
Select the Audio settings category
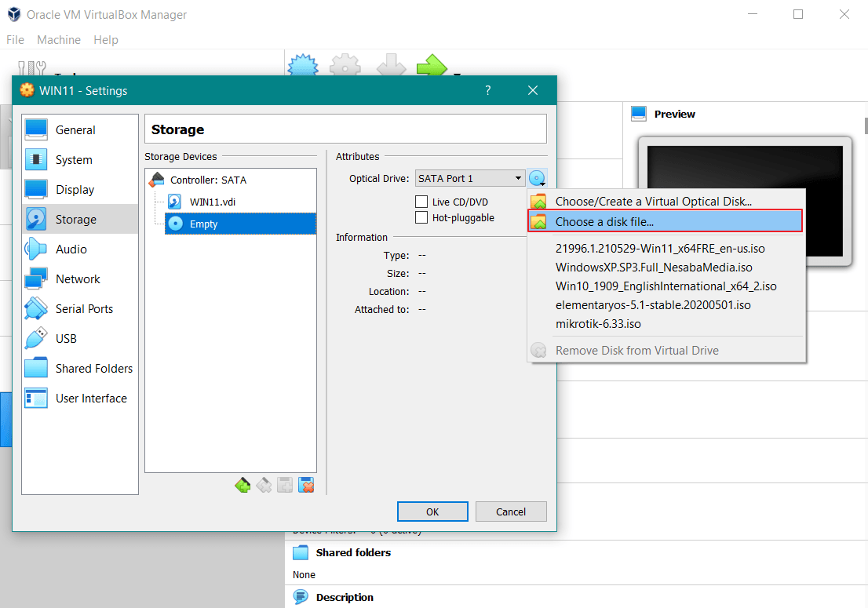tap(71, 249)
